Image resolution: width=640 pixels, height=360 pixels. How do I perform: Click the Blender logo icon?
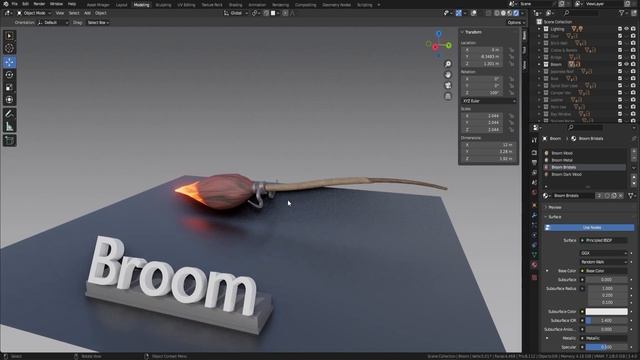pyautogui.click(x=6, y=4)
